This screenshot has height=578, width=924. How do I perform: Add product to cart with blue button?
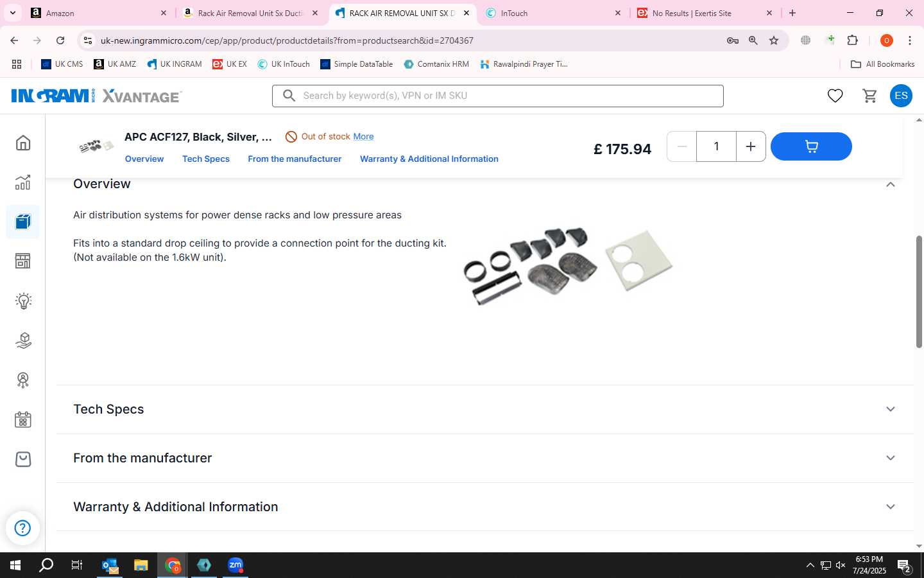click(x=811, y=146)
